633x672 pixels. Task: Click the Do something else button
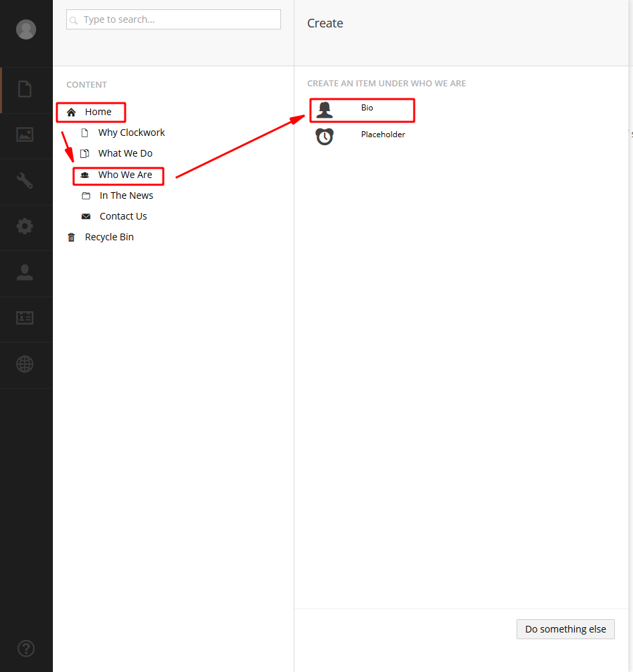(565, 629)
